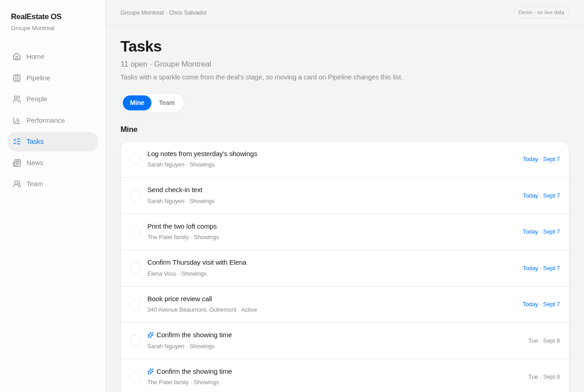Switch to the Team tasks tab
The height and width of the screenshot is (392, 584).
click(x=167, y=103)
